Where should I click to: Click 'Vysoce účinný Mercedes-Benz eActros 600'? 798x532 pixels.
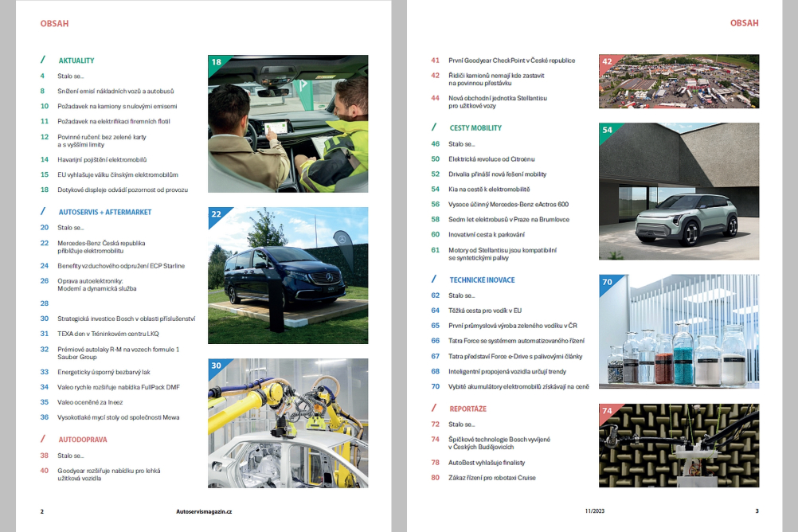point(508,205)
